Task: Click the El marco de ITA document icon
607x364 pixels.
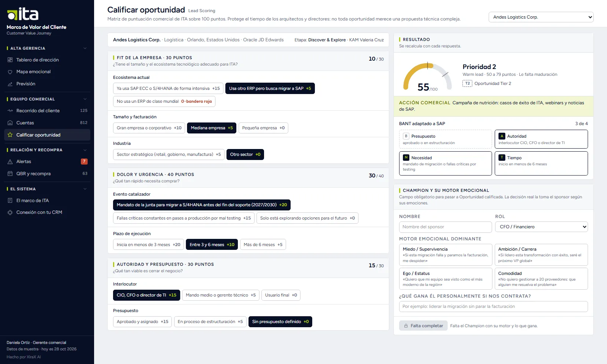Action: click(x=10, y=201)
